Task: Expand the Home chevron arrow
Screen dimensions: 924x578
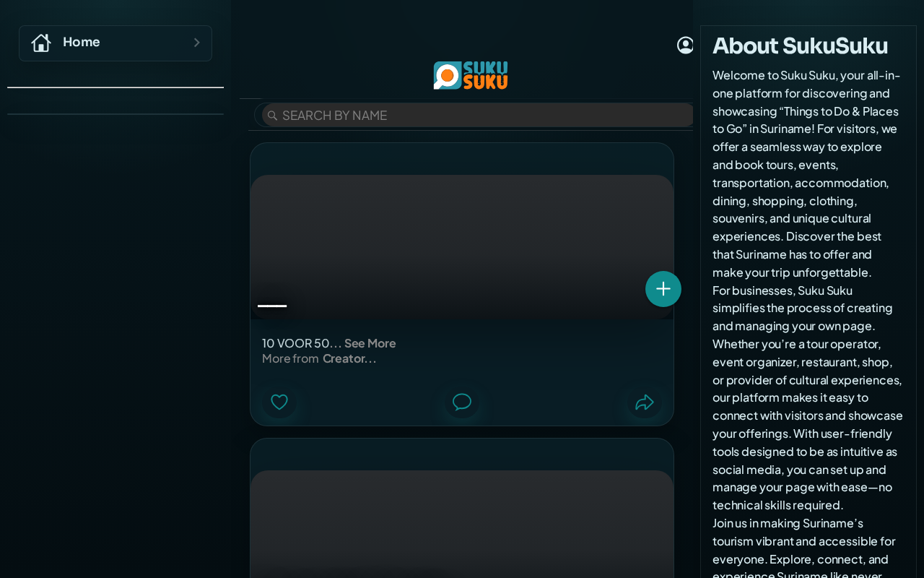Action: coord(196,43)
